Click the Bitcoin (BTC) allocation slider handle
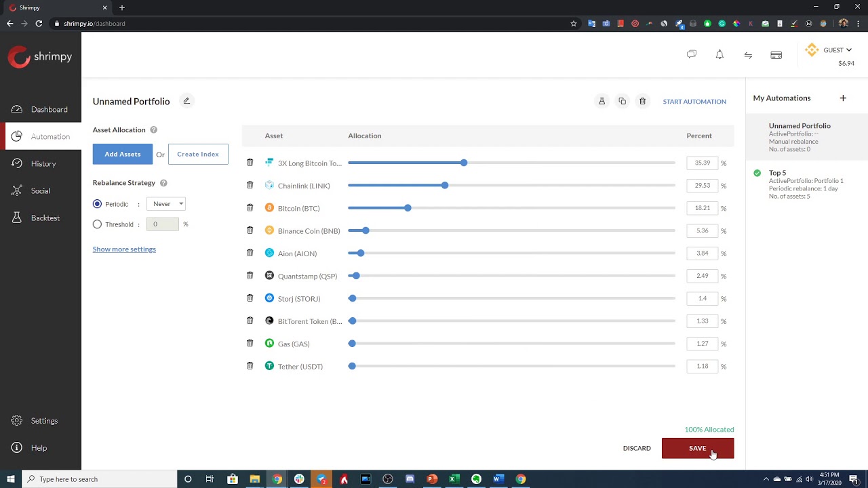 (408, 207)
